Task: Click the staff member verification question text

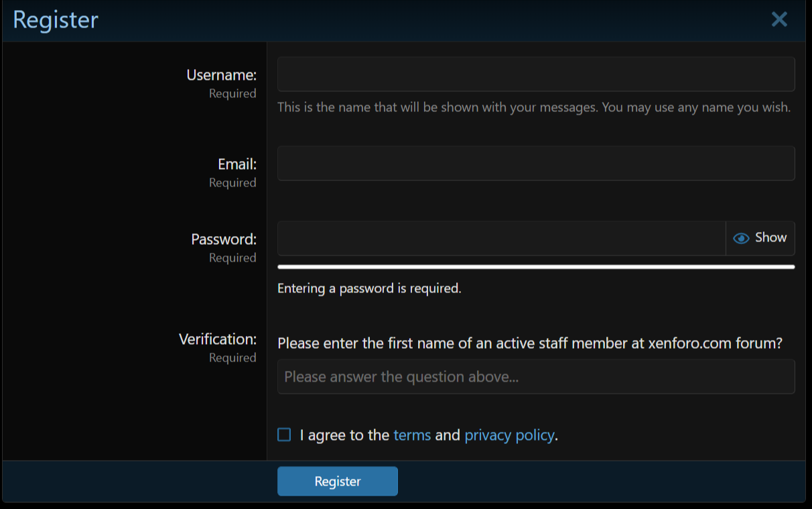Action: tap(529, 344)
